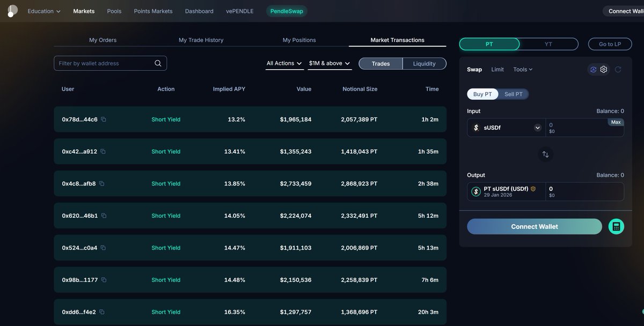Expand the sUSDf input token selector
Screen dimensions: 644x326
click(x=537, y=128)
